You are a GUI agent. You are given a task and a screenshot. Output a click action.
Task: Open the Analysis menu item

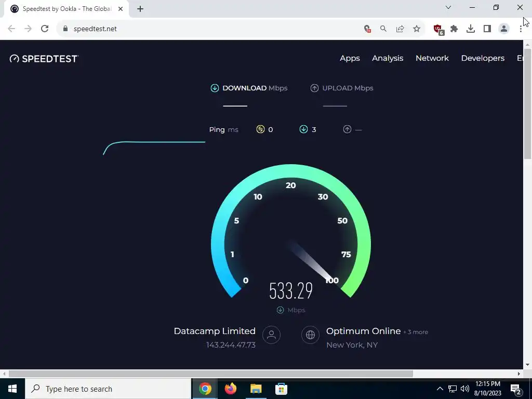(x=388, y=58)
